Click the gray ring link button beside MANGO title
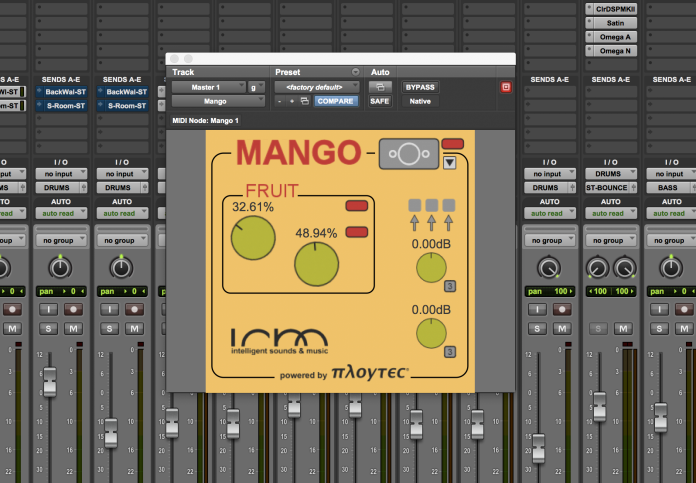Image resolution: width=696 pixels, height=483 pixels. (x=409, y=154)
